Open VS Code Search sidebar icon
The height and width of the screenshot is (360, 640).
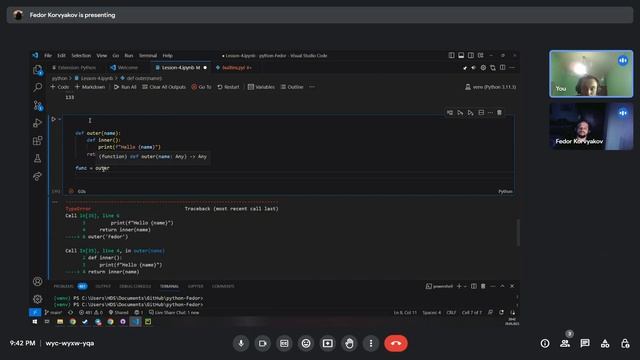click(x=38, y=87)
